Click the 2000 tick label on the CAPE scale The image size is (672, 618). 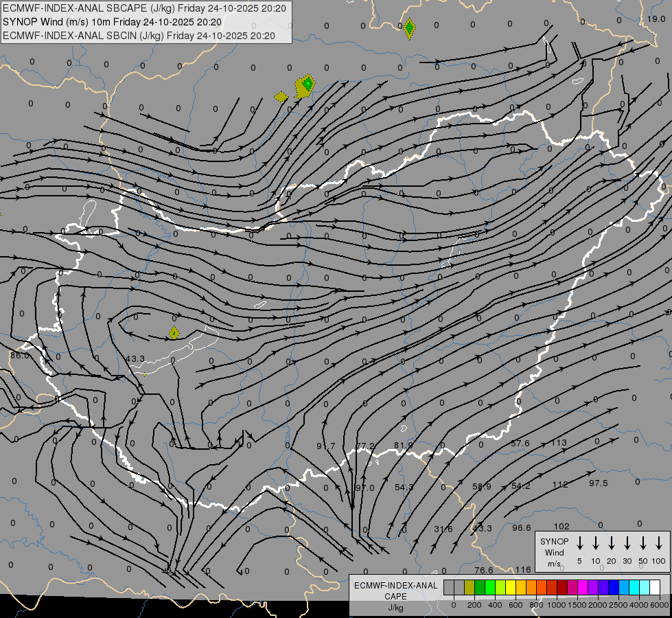tap(598, 605)
